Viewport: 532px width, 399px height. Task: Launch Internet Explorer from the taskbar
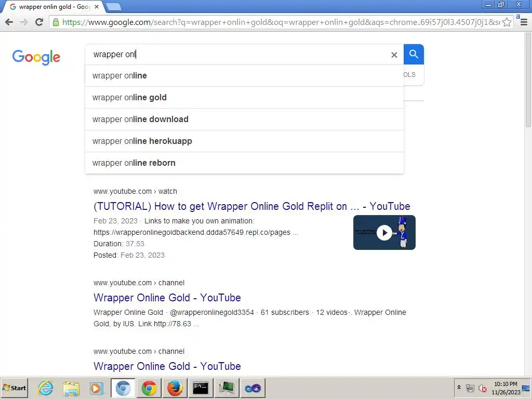tap(46, 388)
